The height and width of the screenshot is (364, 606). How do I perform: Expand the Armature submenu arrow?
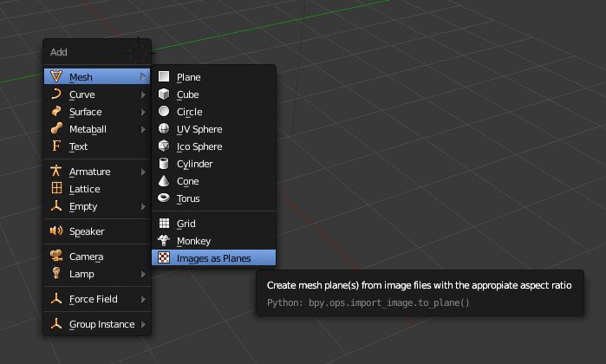(x=142, y=172)
